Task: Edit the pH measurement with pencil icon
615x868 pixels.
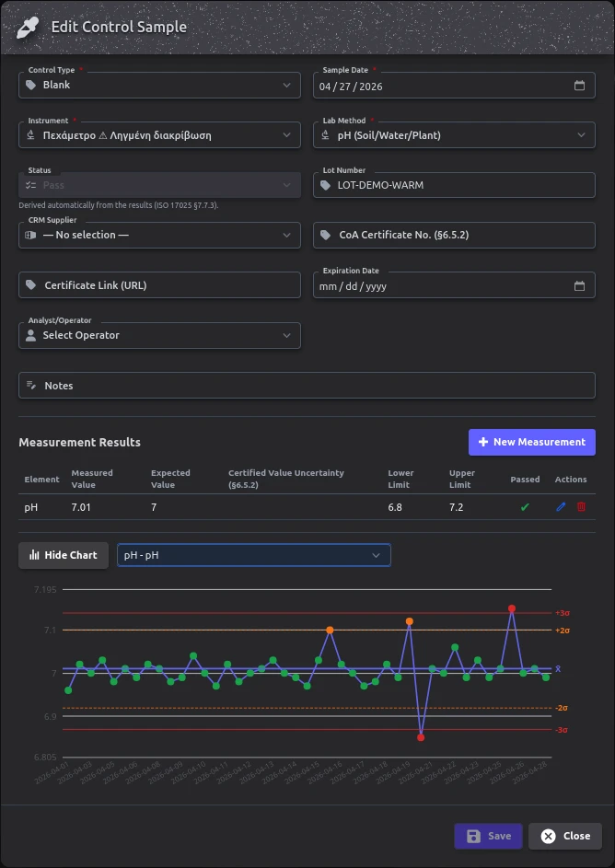Action: [x=561, y=506]
